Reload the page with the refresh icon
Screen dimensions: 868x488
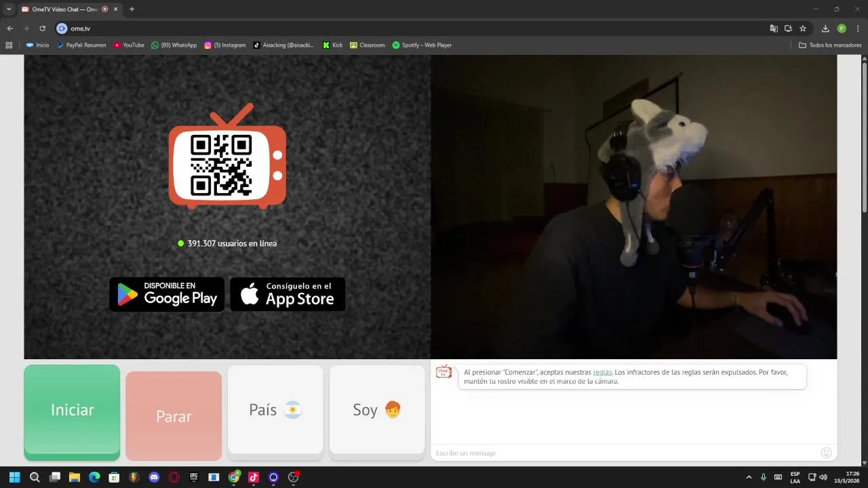(42, 28)
